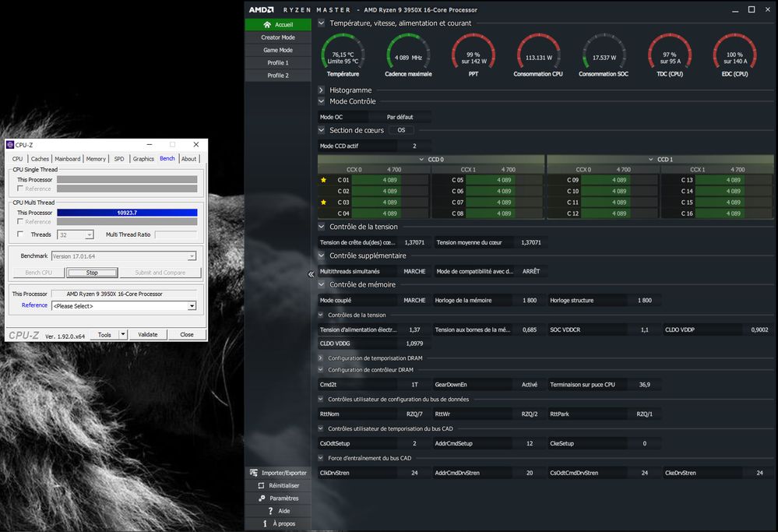778x532 pixels.
Task: Expand Configuration de temporisation DRAM
Action: click(x=321, y=358)
